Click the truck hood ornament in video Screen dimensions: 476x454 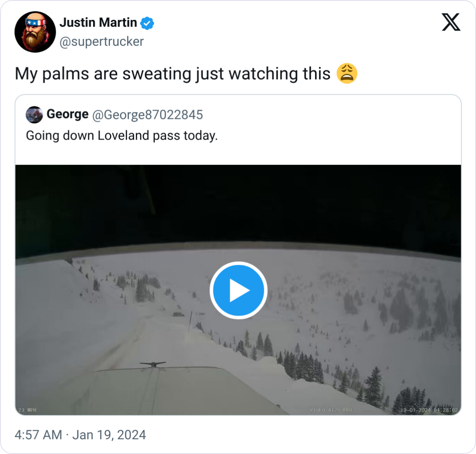[x=152, y=364]
